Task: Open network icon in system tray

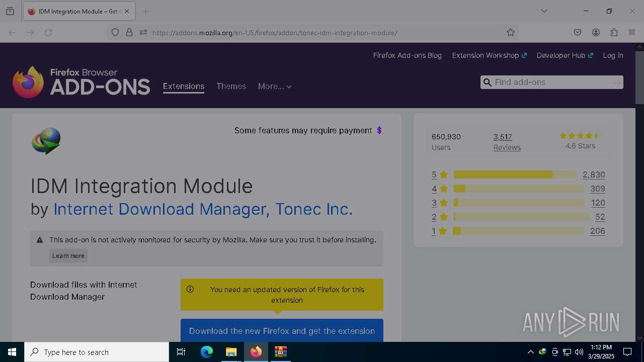Action: click(x=567, y=352)
